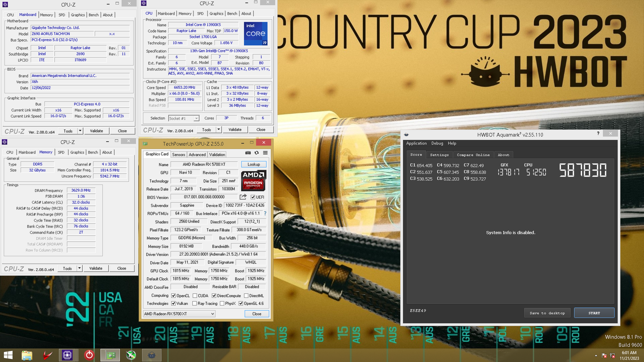
Task: Switch to HWBOT Aquamark taskbar icon
Action: click(152, 355)
